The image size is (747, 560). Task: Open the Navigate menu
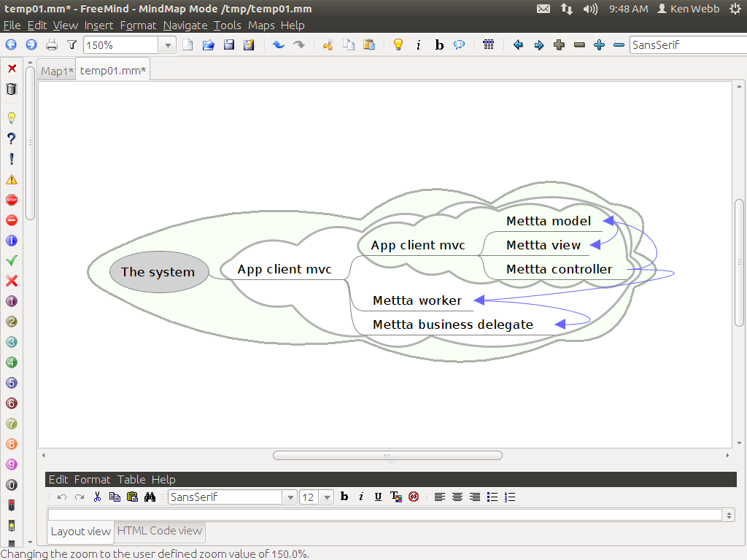pyautogui.click(x=185, y=25)
